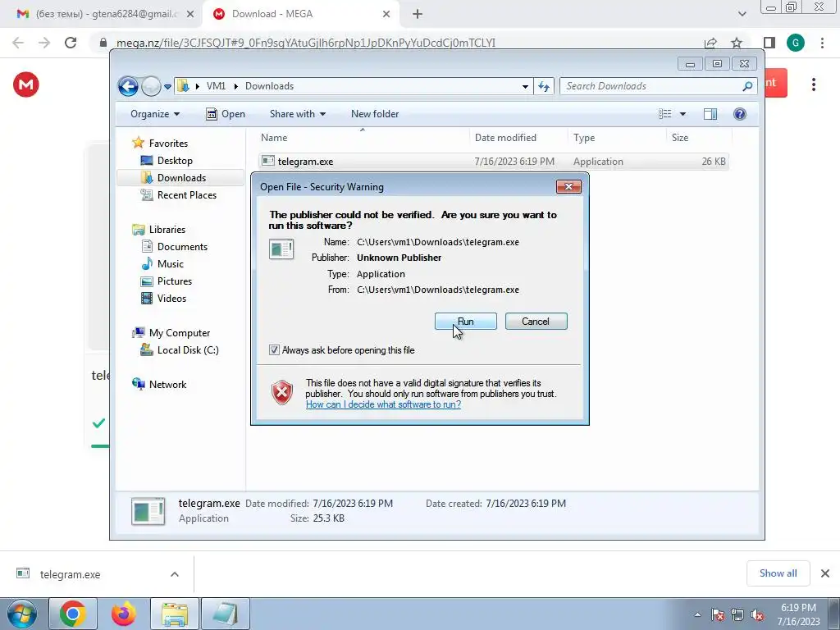The width and height of the screenshot is (840, 630).
Task: Bookmark this page with star icon
Action: [x=737, y=43]
